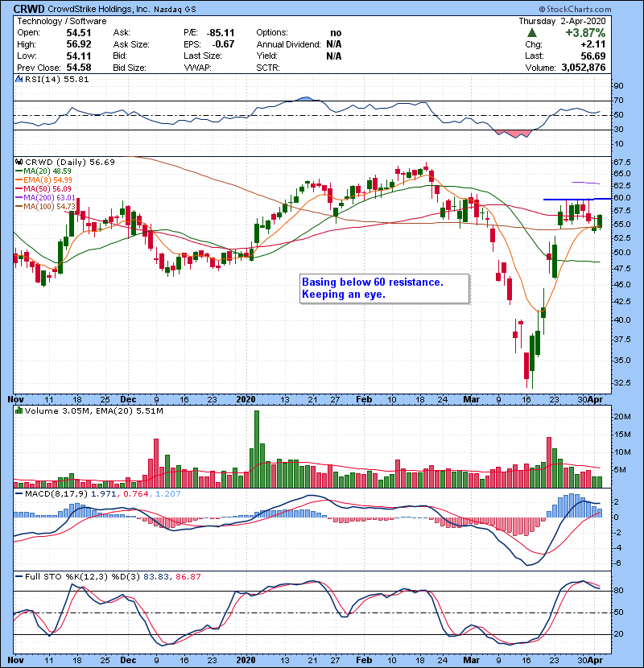Click the 67.5 price axis label
This screenshot has height=668, width=644.
621,163
